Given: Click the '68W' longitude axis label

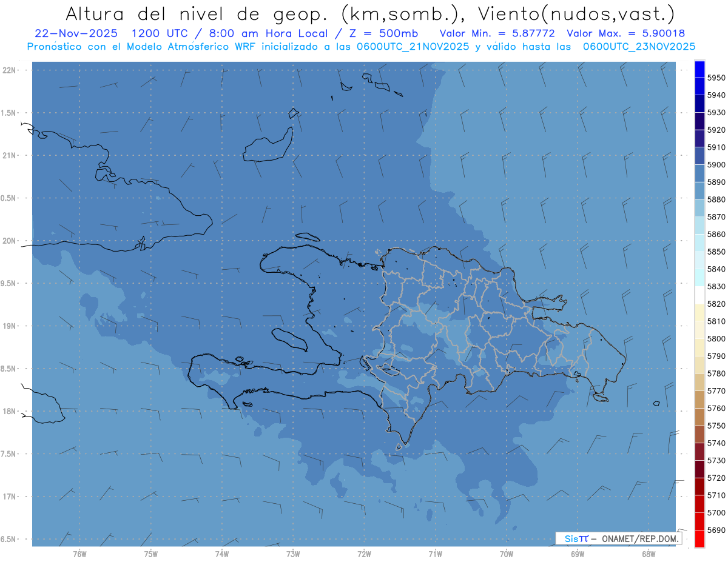Looking at the screenshot, I should [649, 554].
